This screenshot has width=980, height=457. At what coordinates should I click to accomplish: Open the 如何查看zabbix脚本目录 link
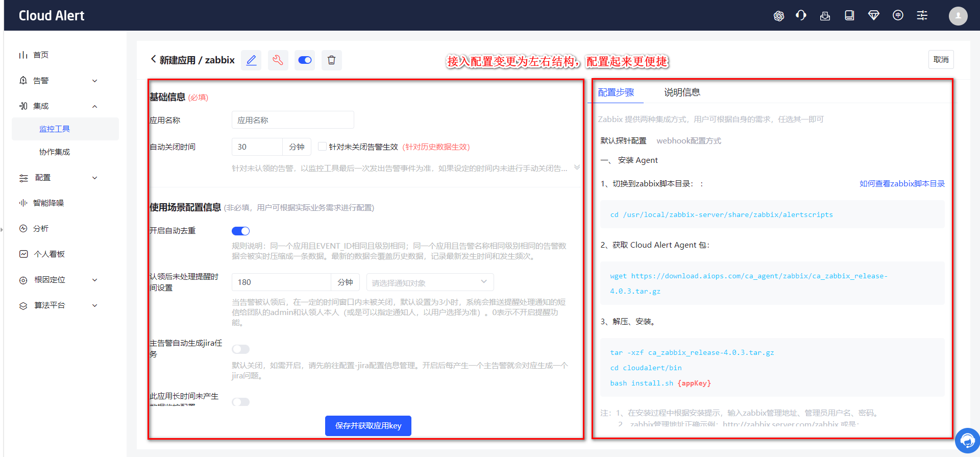click(x=902, y=184)
